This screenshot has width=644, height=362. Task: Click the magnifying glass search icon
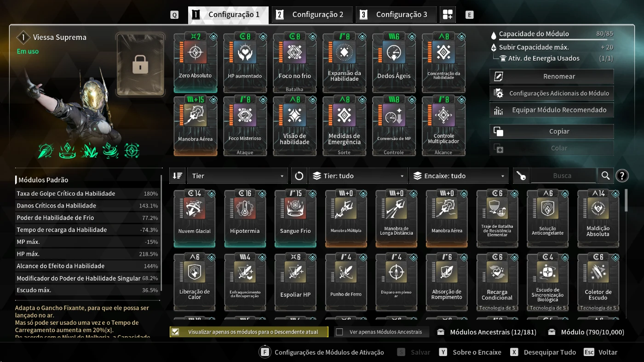pos(605,175)
